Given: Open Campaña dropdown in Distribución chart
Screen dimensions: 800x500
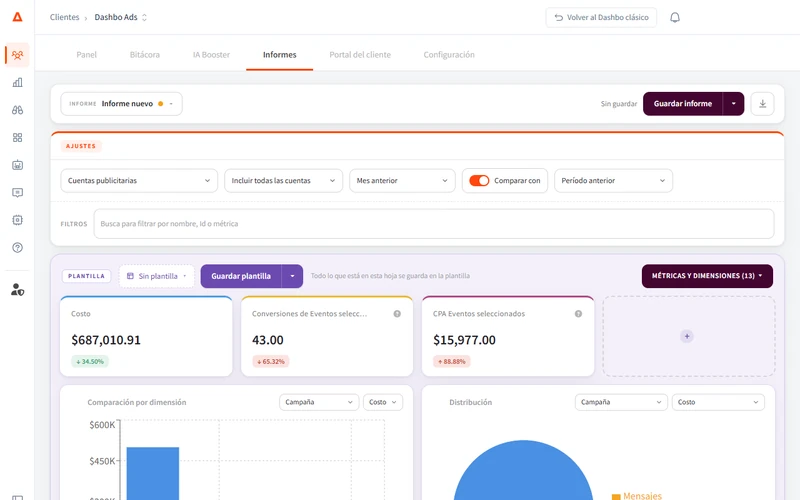Looking at the screenshot, I should [621, 402].
